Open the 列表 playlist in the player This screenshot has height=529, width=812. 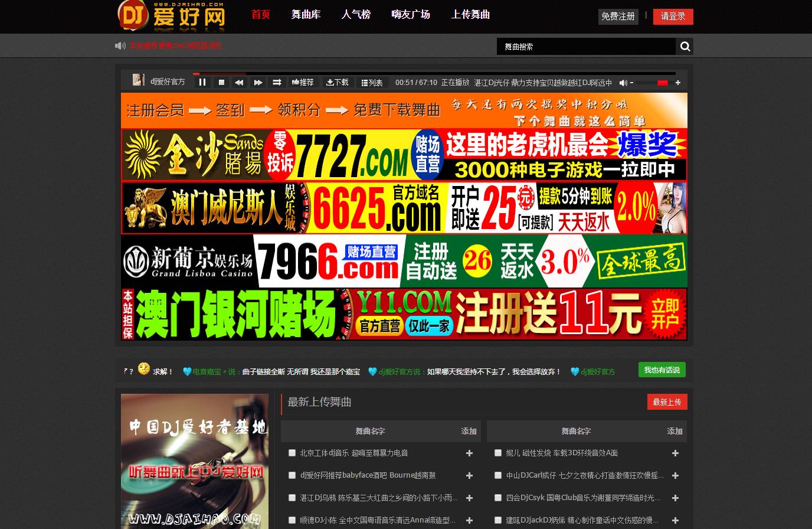coord(372,83)
